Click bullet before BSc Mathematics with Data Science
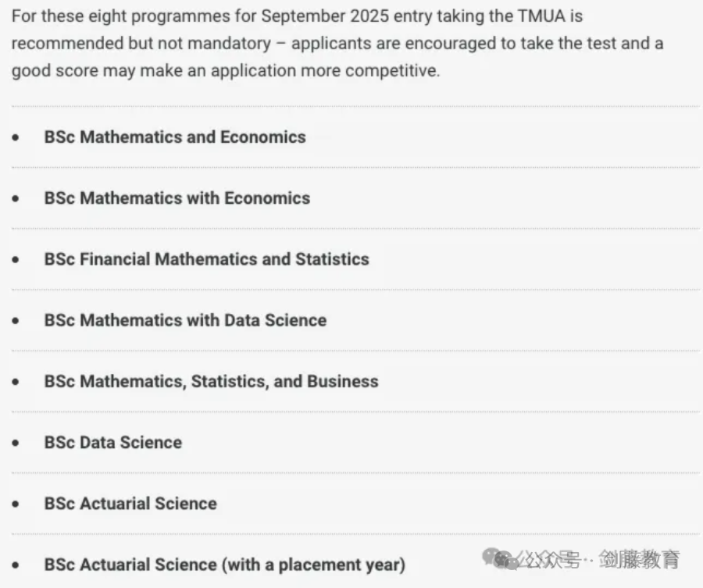The height and width of the screenshot is (588, 703). [x=16, y=320]
